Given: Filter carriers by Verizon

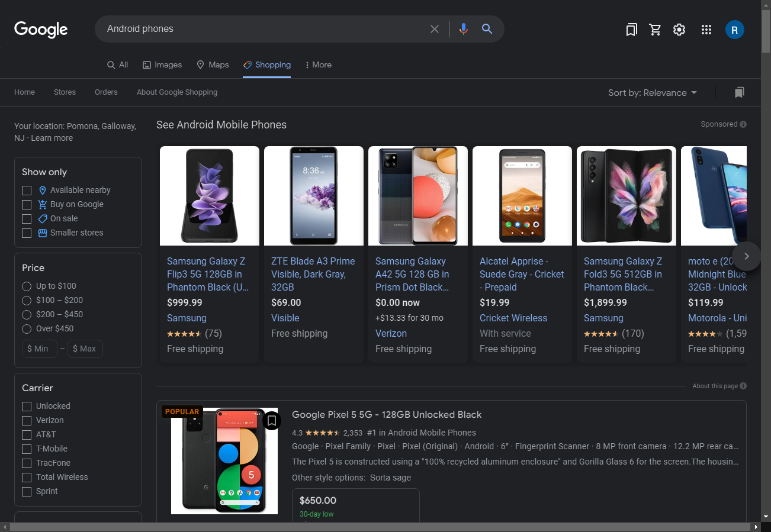Looking at the screenshot, I should pos(27,420).
